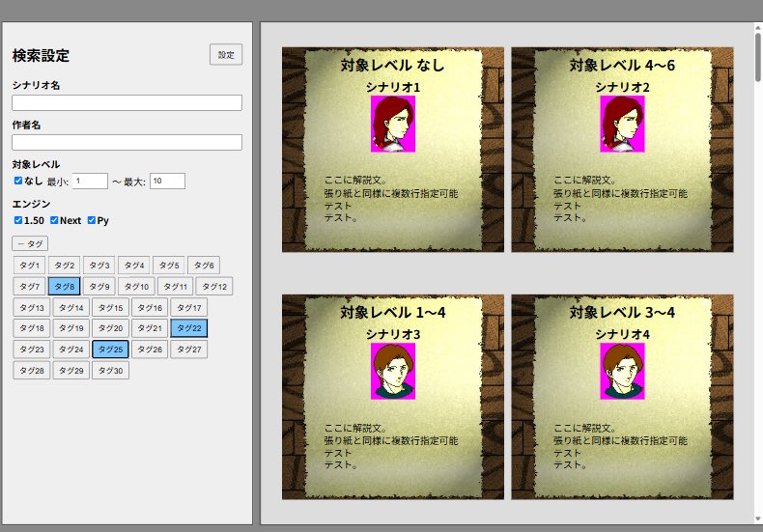Screen dimensions: 763x532
Task: Click the 対象レベル なし heading
Action: tap(393, 65)
